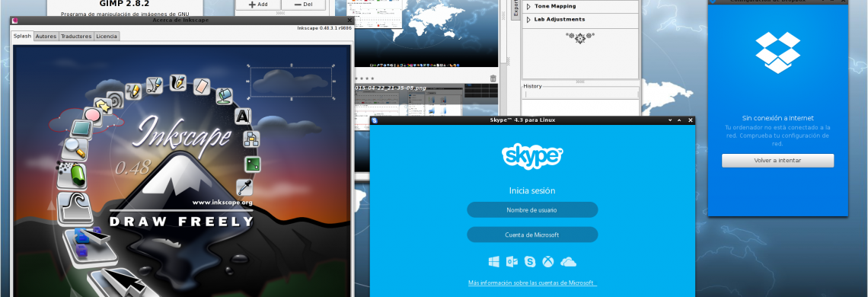Click the Xbox icon in Skype login
This screenshot has height=297, width=868.
coord(548,262)
